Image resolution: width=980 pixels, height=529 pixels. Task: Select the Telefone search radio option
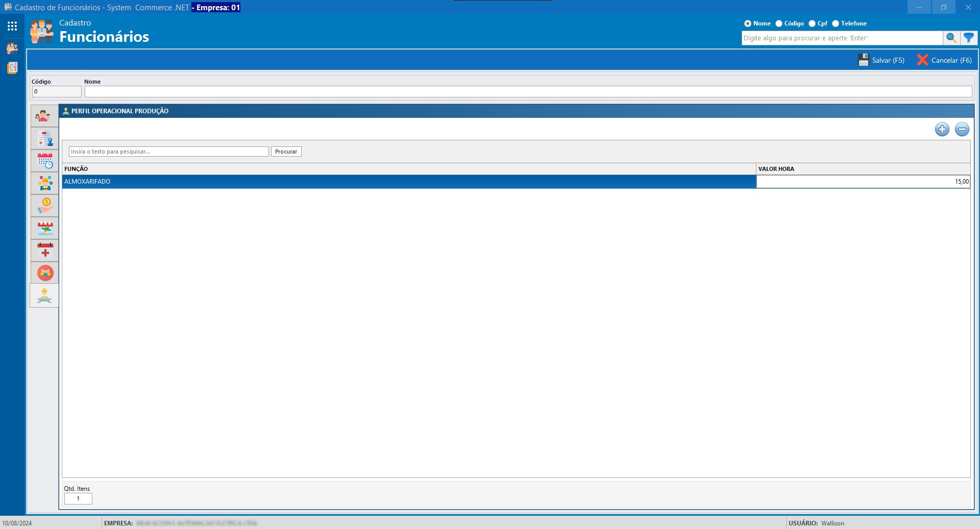tap(836, 23)
